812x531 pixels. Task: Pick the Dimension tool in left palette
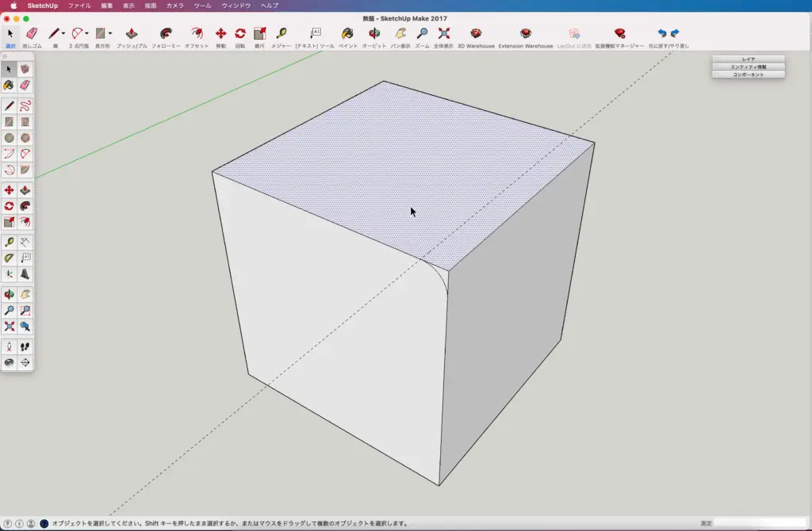point(25,242)
